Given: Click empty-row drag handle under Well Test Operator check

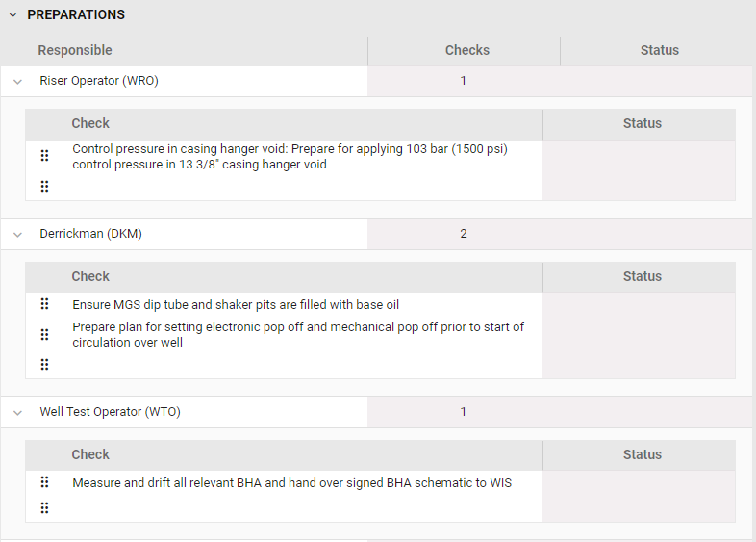Looking at the screenshot, I should pos(44,507).
